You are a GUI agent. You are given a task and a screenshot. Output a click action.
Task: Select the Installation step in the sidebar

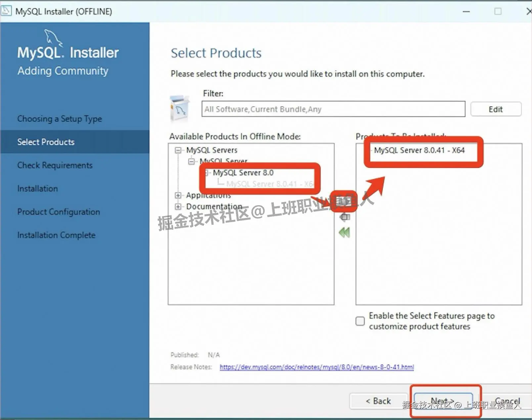[37, 188]
